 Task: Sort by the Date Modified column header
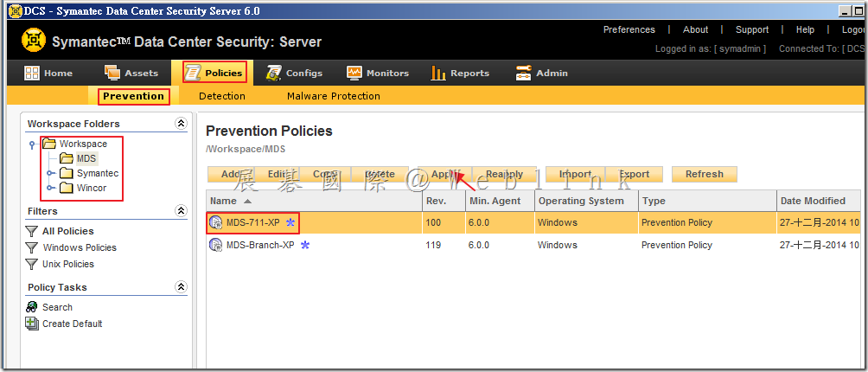[819, 201]
